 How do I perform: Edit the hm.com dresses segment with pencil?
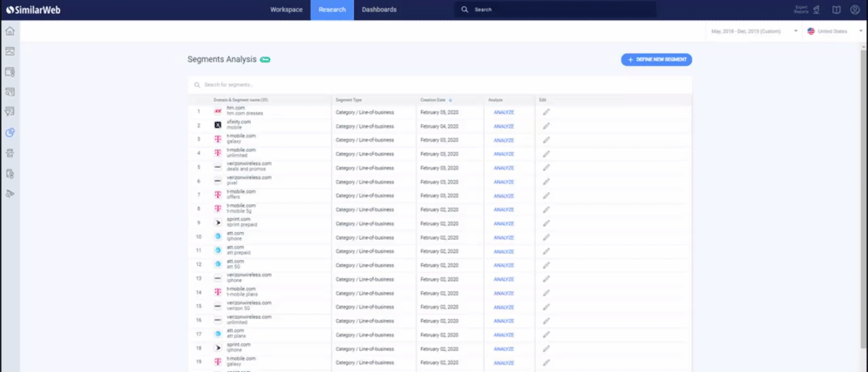pos(546,112)
